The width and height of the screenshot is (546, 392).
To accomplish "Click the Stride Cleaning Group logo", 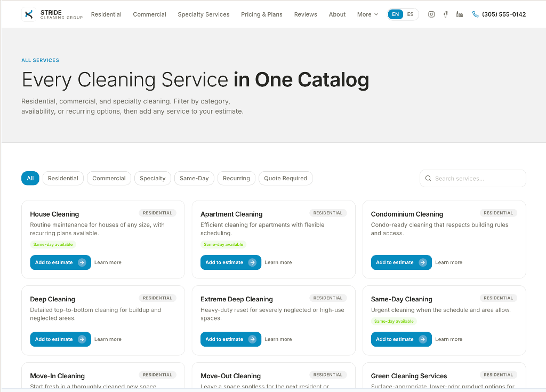I will (52, 14).
